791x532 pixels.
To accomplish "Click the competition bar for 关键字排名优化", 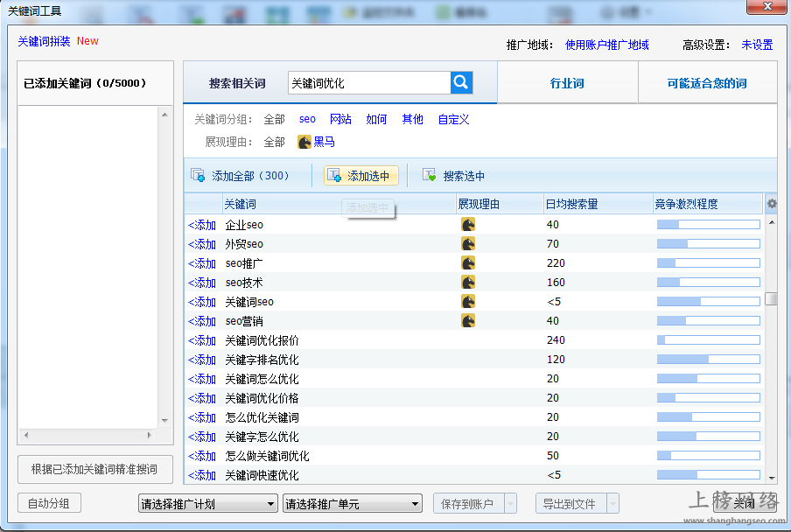I will click(708, 360).
